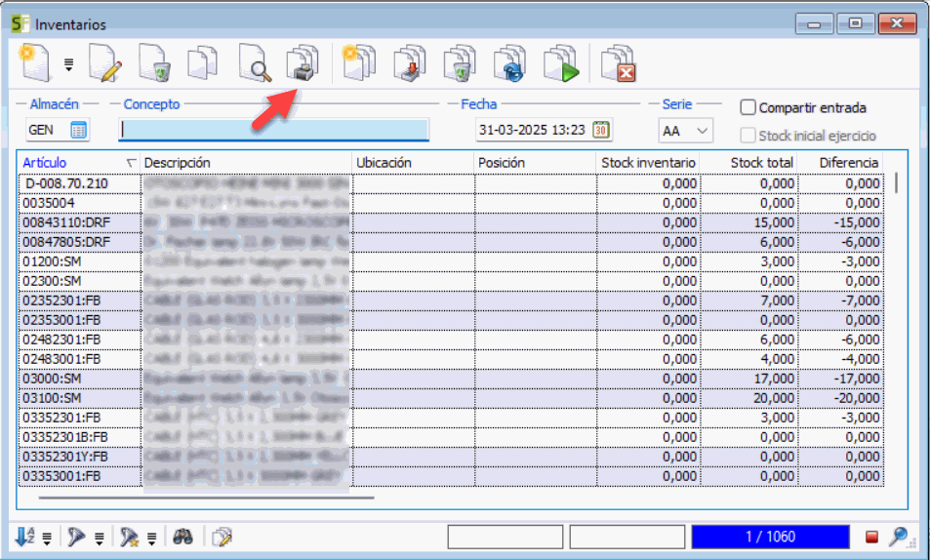The image size is (930, 560).
Task: Delete the inventory with the recycle bin icon
Action: 154,62
